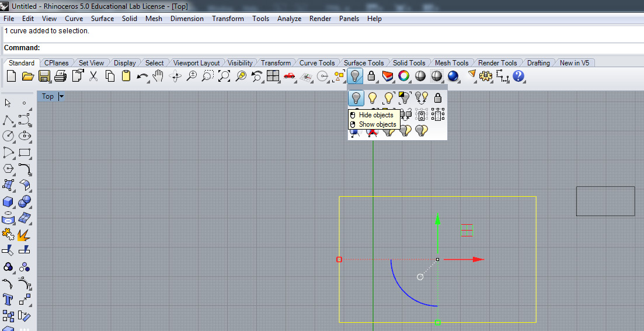
Task: Switch to the Curve Tools tab
Action: 317,63
